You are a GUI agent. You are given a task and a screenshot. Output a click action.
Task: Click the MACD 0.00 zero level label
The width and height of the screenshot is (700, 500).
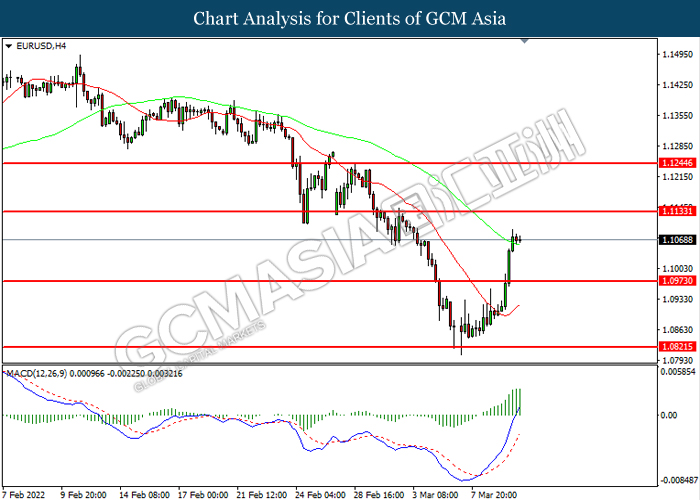click(x=669, y=415)
